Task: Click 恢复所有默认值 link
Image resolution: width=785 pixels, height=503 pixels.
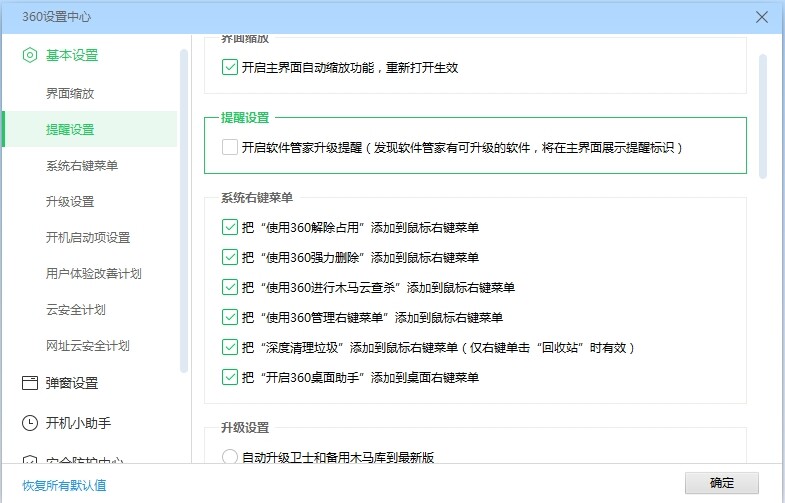Action: pos(64,486)
